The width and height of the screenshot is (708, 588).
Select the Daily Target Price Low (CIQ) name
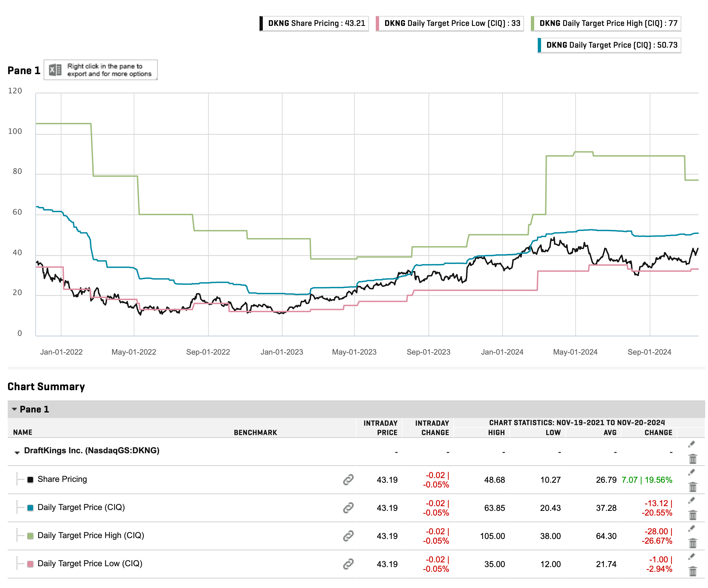tap(90, 563)
